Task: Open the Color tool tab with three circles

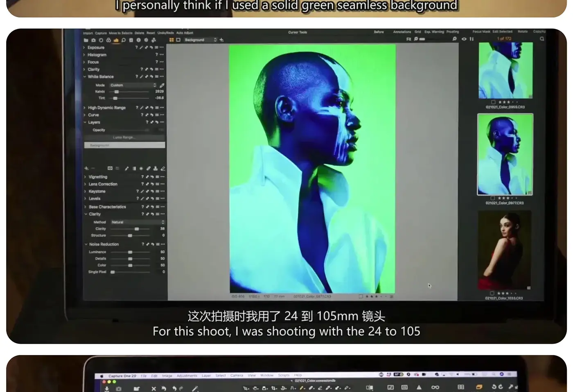Action: click(x=108, y=40)
